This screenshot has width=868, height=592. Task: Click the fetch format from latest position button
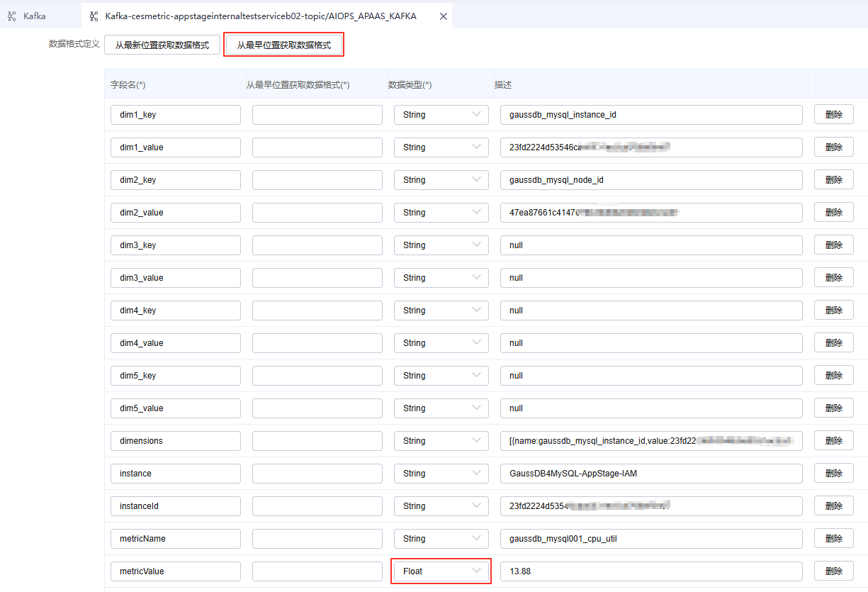tap(162, 45)
